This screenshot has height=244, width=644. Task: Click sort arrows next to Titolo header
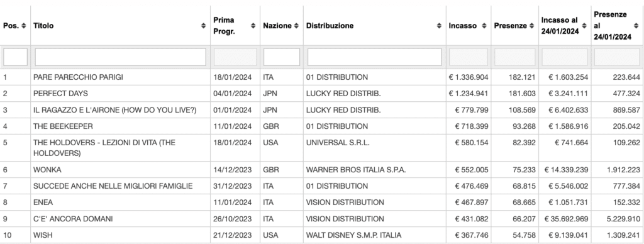[x=203, y=25]
